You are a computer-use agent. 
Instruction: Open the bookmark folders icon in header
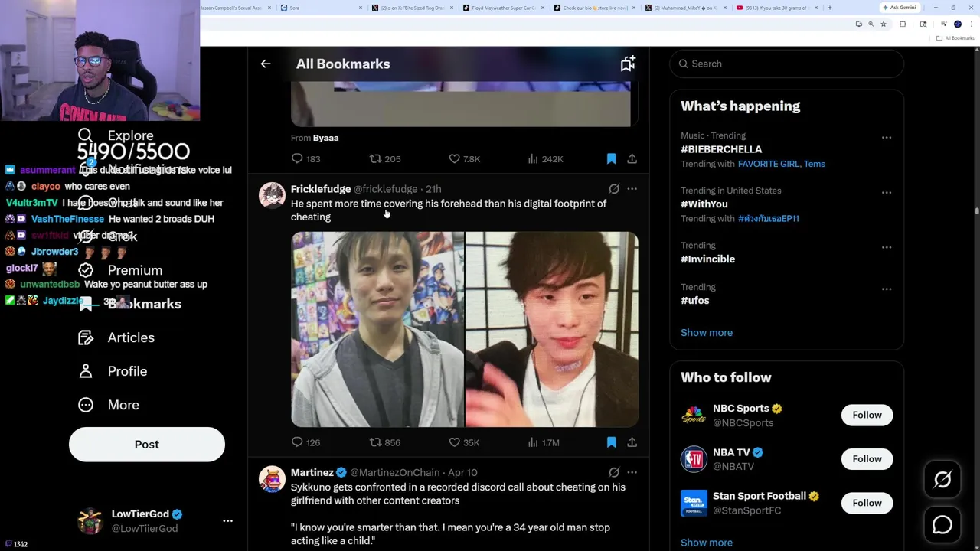(x=627, y=64)
